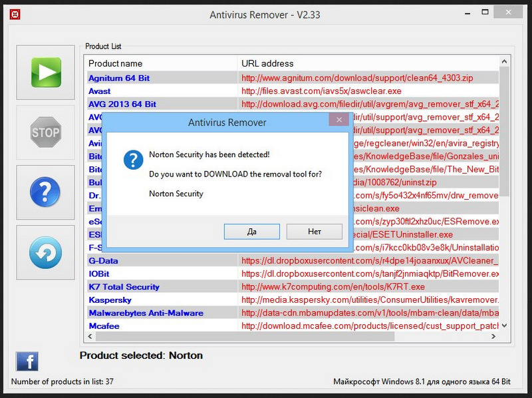
Task: Click the horizontal scrollbar thumb
Action: (x=245, y=337)
